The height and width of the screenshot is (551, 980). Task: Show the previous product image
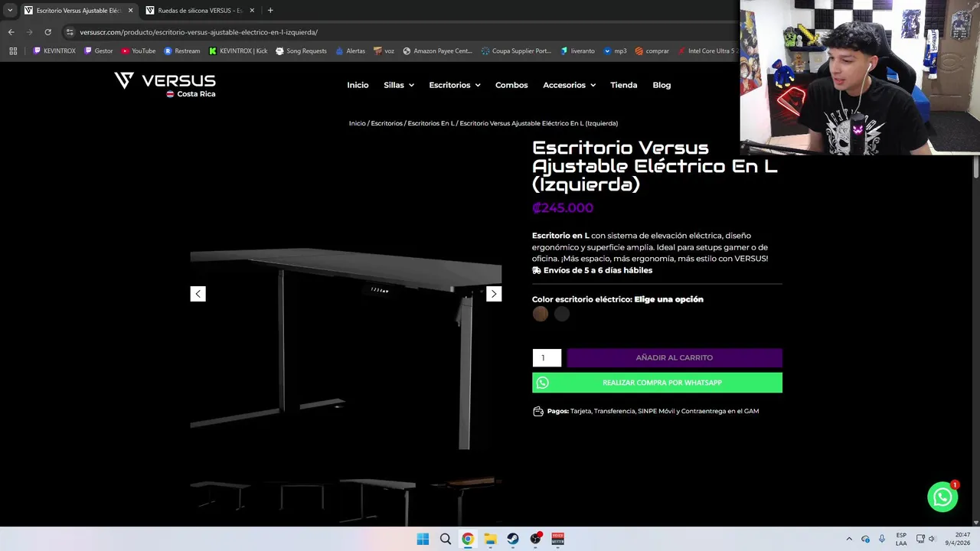point(198,294)
